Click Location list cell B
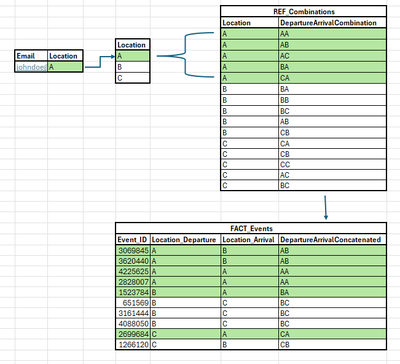This screenshot has height=364, width=400. tap(133, 67)
